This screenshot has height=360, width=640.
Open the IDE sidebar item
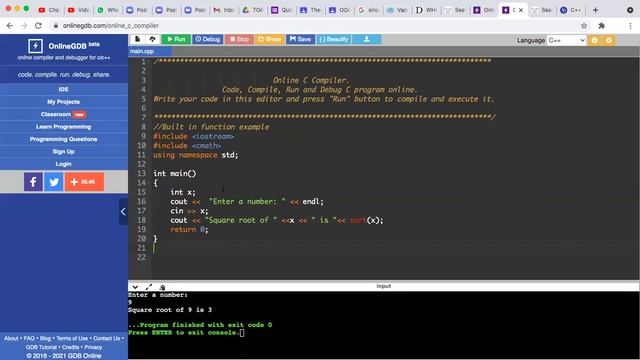pyautogui.click(x=64, y=89)
